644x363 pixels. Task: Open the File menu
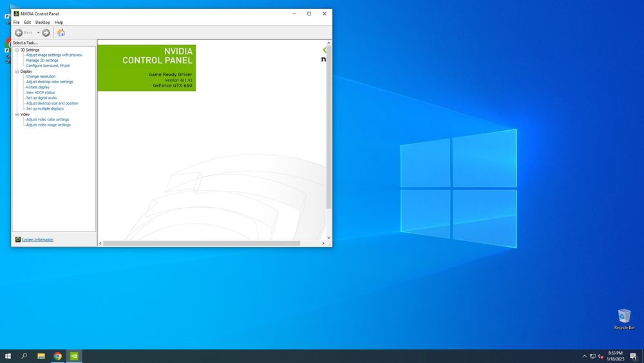click(x=17, y=22)
